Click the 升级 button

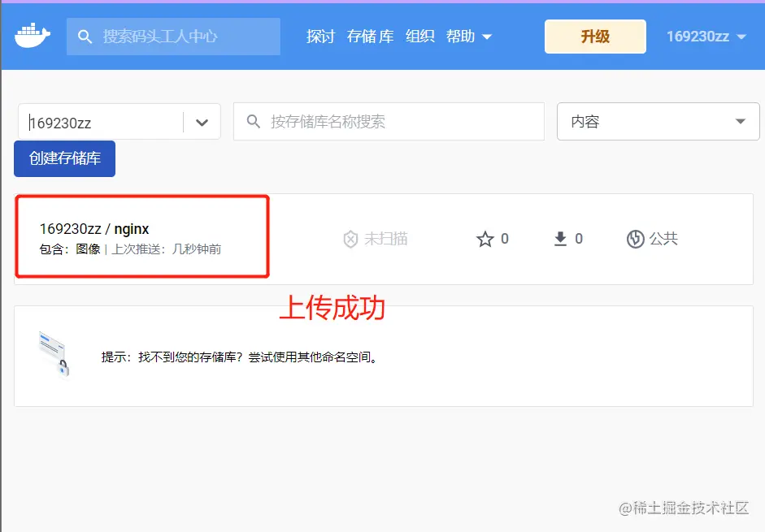click(594, 36)
